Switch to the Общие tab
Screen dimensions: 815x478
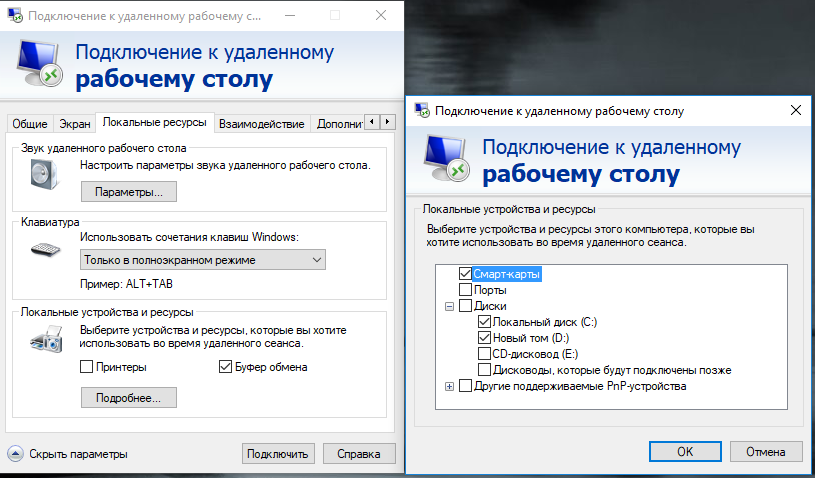[30, 124]
